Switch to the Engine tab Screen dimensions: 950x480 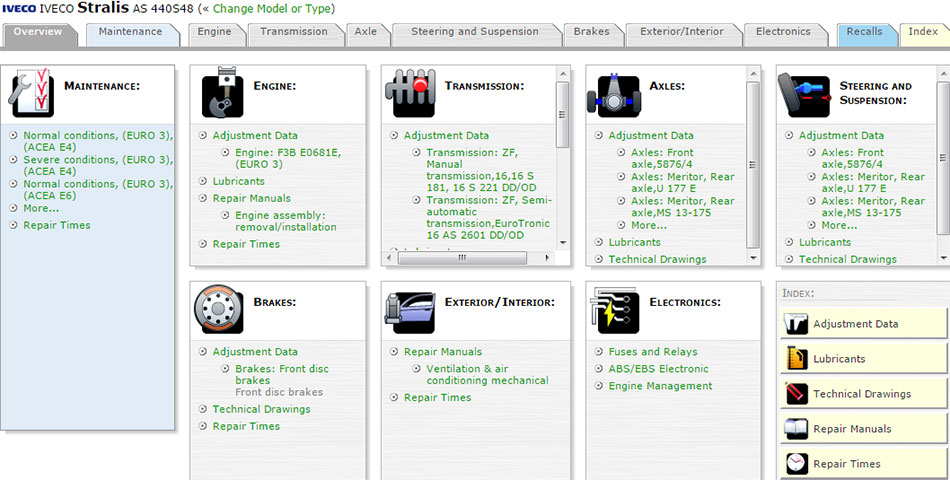pos(216,34)
